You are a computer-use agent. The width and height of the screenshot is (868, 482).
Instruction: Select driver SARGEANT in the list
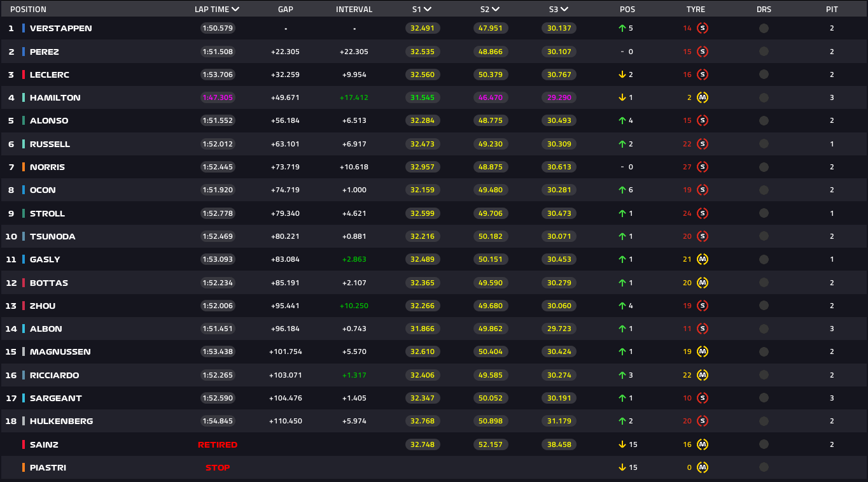[56, 398]
